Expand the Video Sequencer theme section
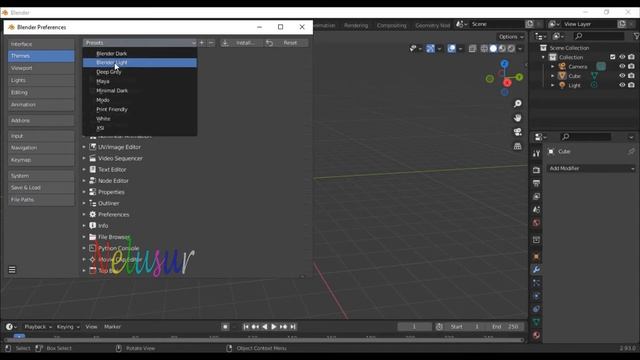Viewport: 640px width, 360px height. [x=84, y=158]
